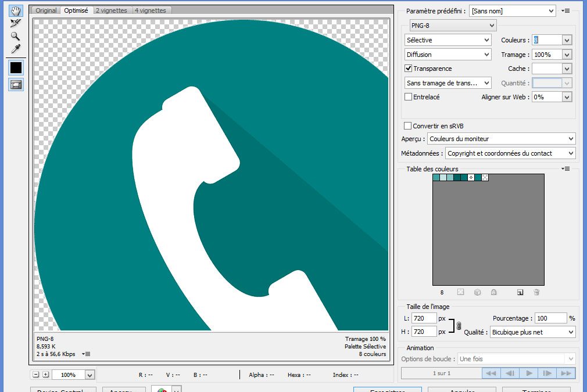Select the Eyedropper tool

16,49
